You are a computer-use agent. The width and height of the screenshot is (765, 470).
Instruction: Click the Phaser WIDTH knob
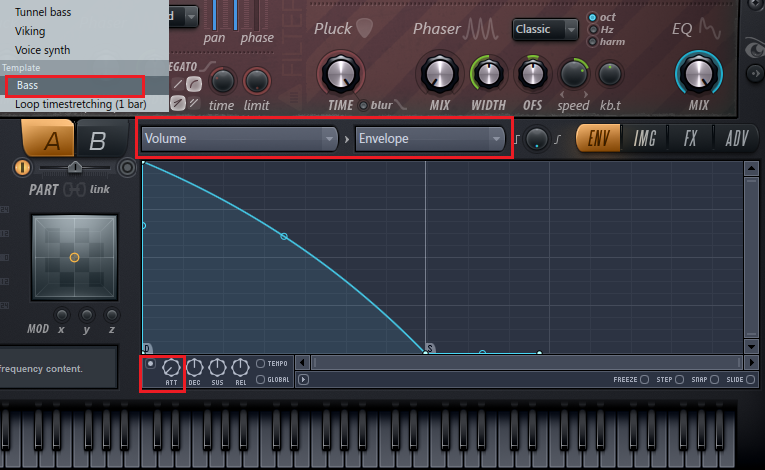click(x=489, y=73)
